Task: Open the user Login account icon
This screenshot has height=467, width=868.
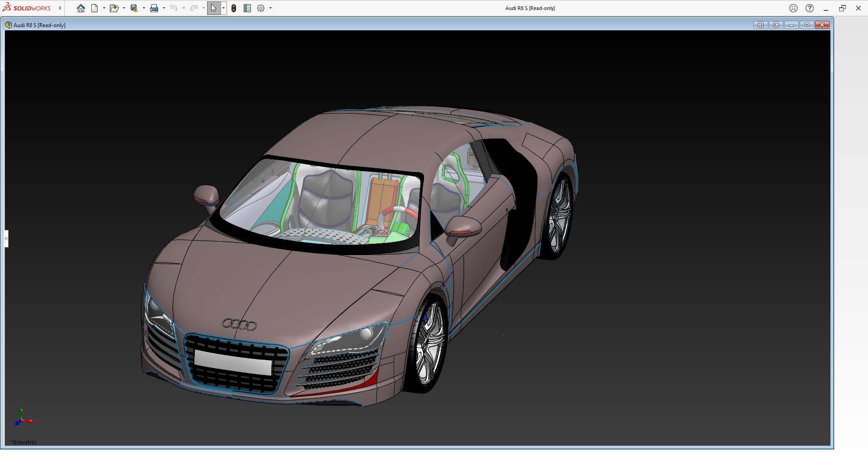Action: (793, 8)
